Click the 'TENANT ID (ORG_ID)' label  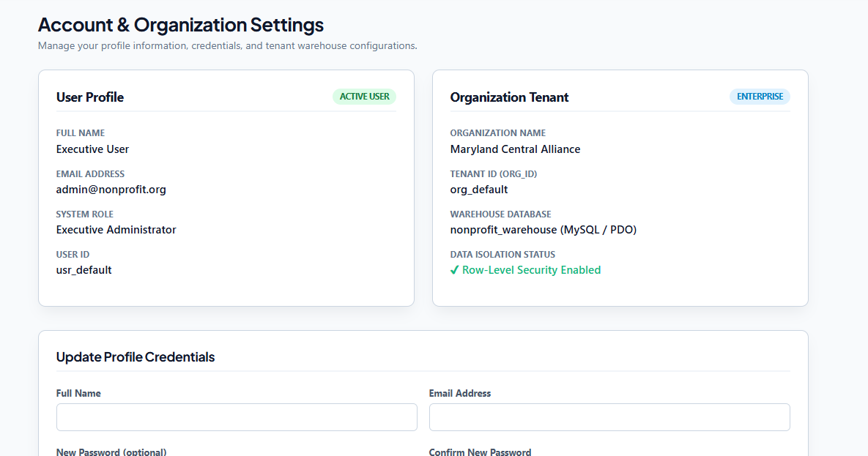pyautogui.click(x=493, y=173)
